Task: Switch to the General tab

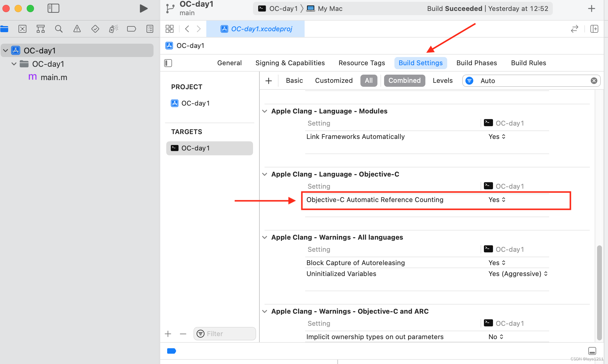Action: [229, 63]
